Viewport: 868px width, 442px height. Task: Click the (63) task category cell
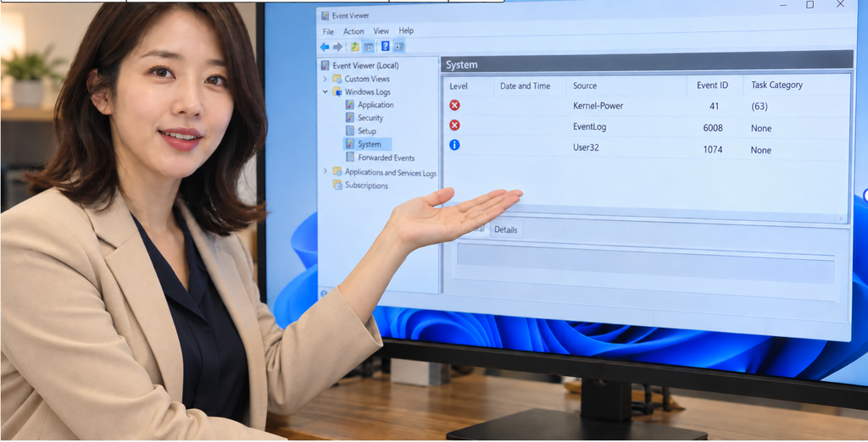pos(759,107)
